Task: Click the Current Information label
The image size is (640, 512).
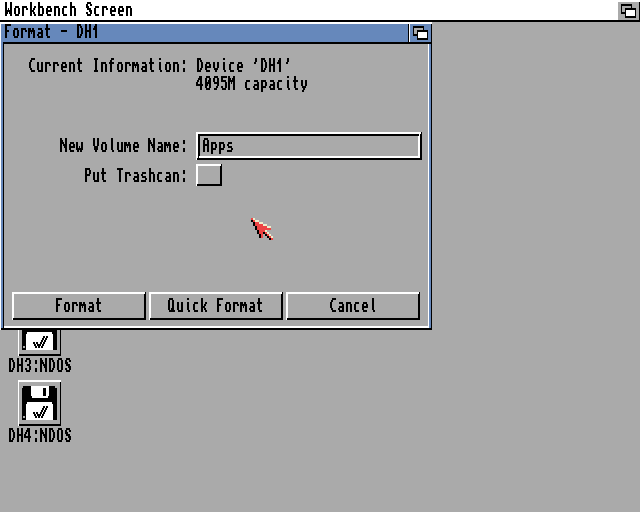Action: click(107, 65)
